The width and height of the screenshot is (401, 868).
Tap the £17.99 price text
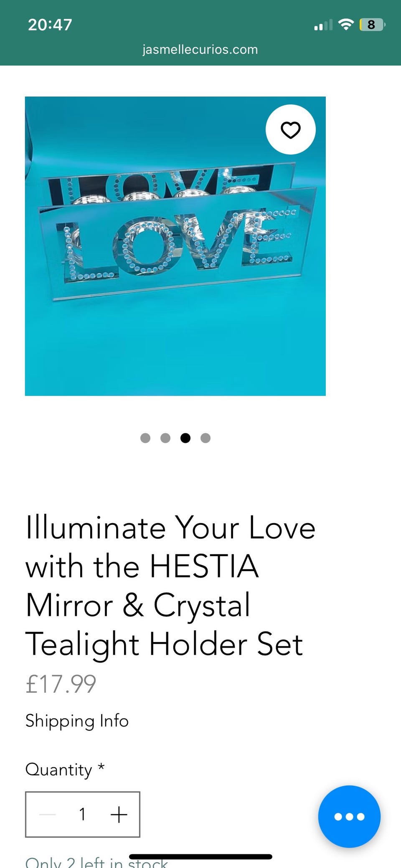(61, 684)
